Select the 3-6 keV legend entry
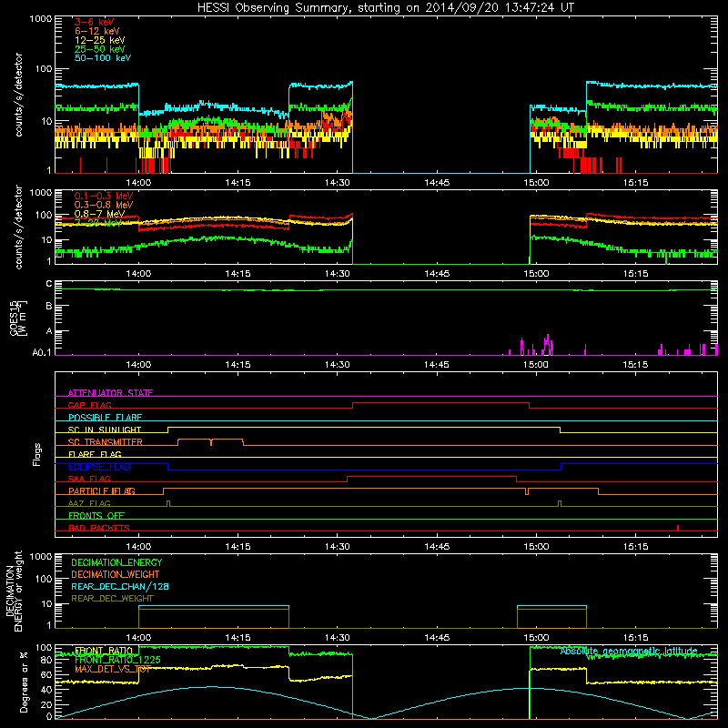This screenshot has width=728, height=728. point(95,22)
